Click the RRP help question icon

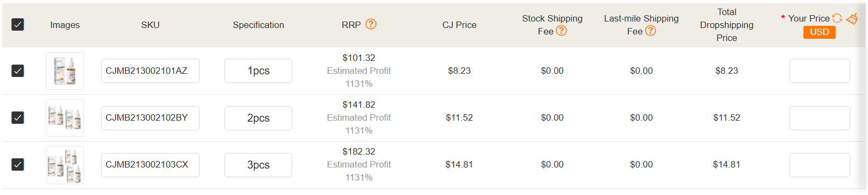pos(371,24)
